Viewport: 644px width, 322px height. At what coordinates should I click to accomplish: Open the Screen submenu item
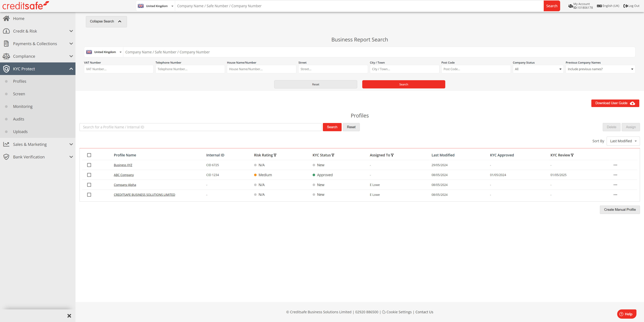click(19, 94)
